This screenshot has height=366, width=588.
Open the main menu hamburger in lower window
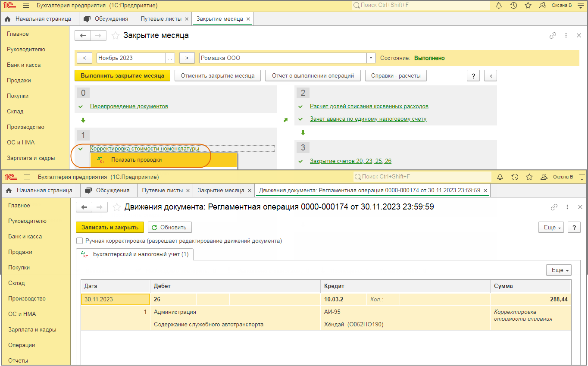27,177
